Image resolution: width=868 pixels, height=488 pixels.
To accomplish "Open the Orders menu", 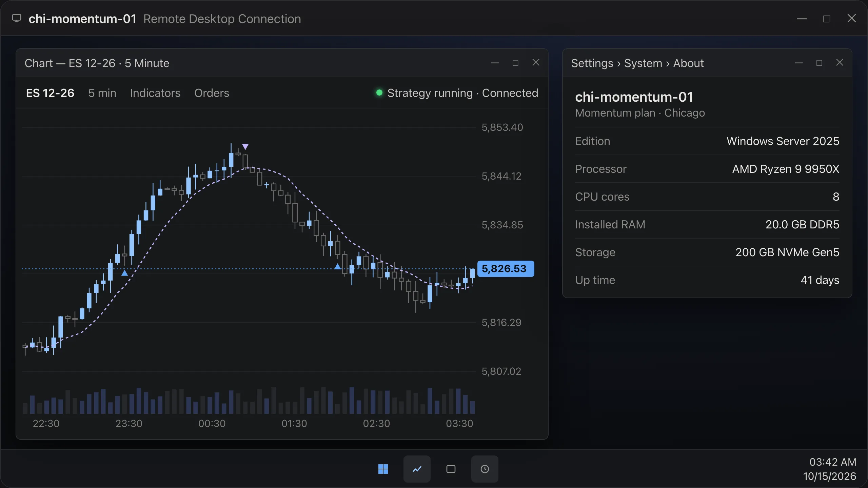I will [212, 93].
